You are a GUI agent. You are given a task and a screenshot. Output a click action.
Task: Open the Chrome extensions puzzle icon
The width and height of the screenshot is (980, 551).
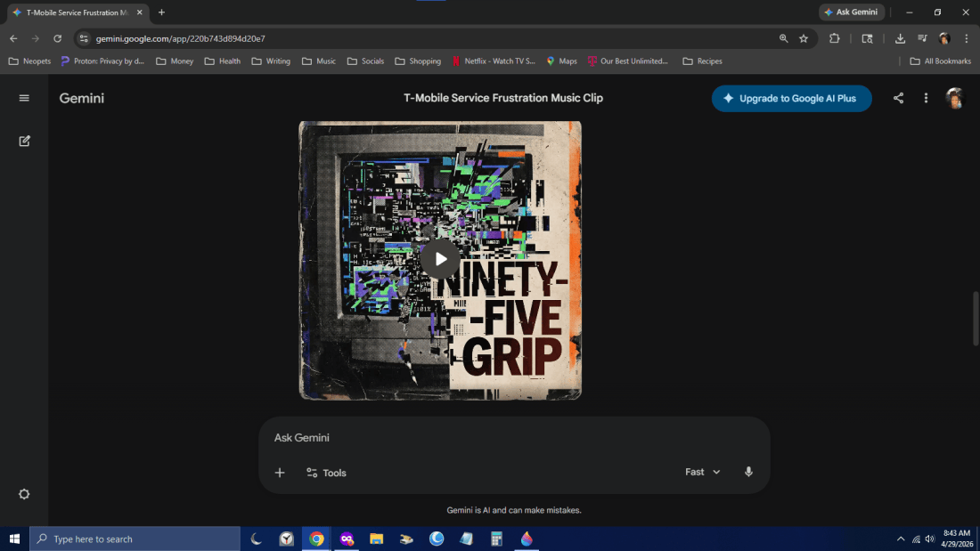(835, 39)
